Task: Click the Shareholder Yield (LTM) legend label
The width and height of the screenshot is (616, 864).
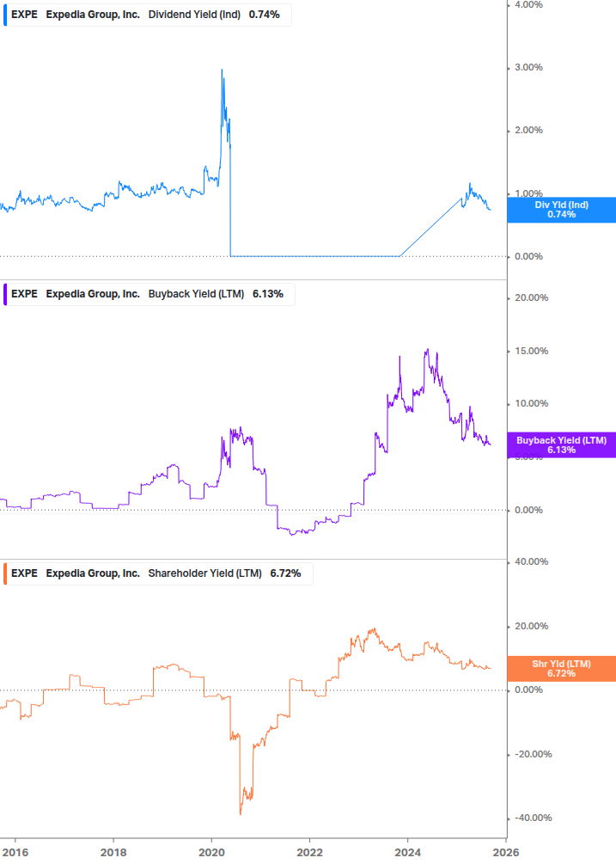Action: click(x=204, y=573)
